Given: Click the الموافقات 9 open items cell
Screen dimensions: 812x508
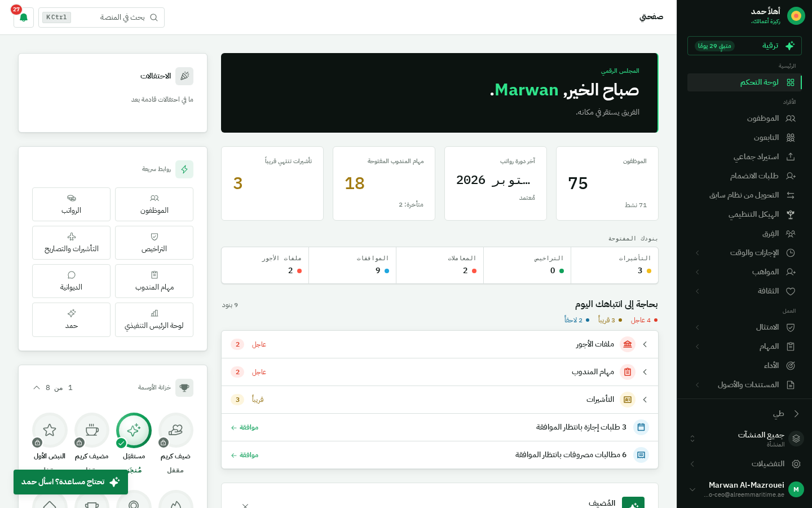Looking at the screenshot, I should coord(352,265).
